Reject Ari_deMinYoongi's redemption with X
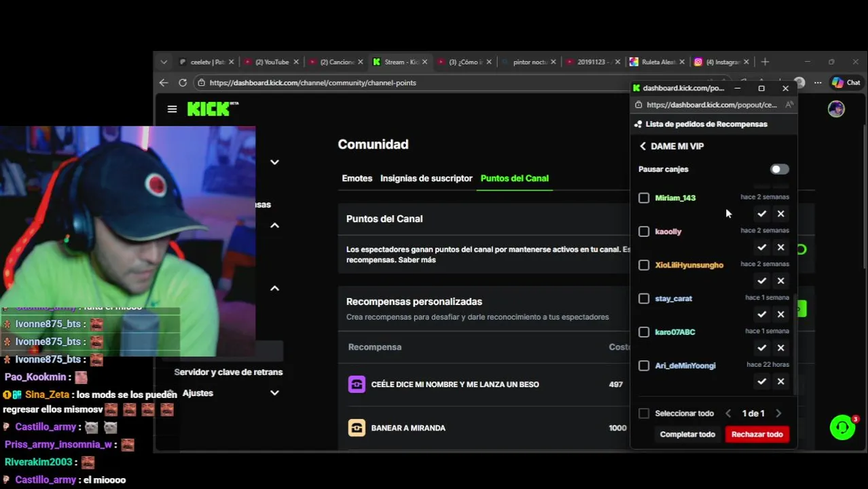 pos(780,381)
